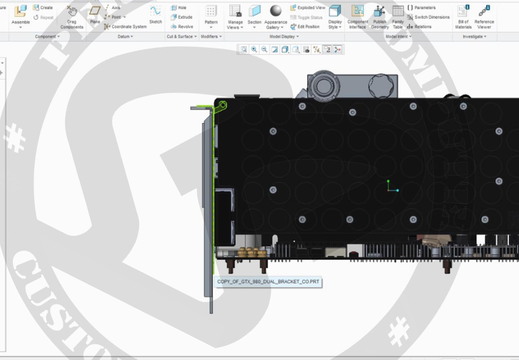
Task: Select the round water block fitting port
Action: coord(323,86)
